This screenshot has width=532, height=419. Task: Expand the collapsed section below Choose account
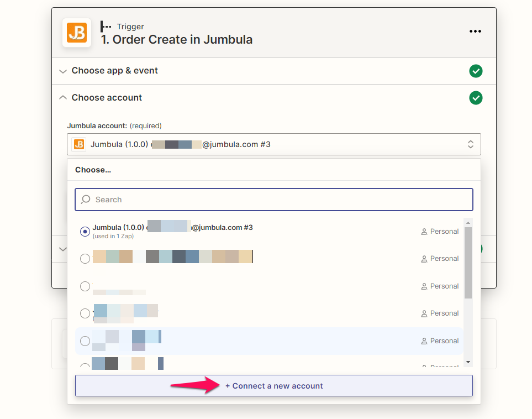click(x=63, y=249)
